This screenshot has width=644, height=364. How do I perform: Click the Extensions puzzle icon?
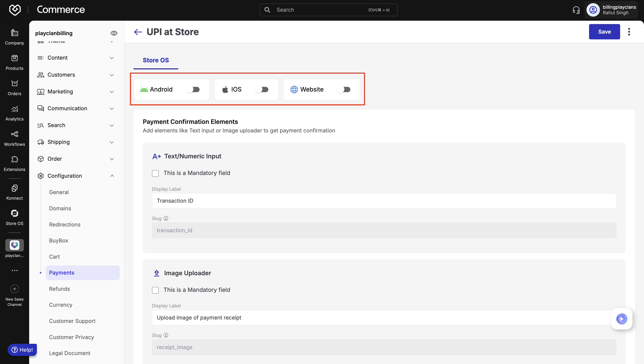click(14, 159)
